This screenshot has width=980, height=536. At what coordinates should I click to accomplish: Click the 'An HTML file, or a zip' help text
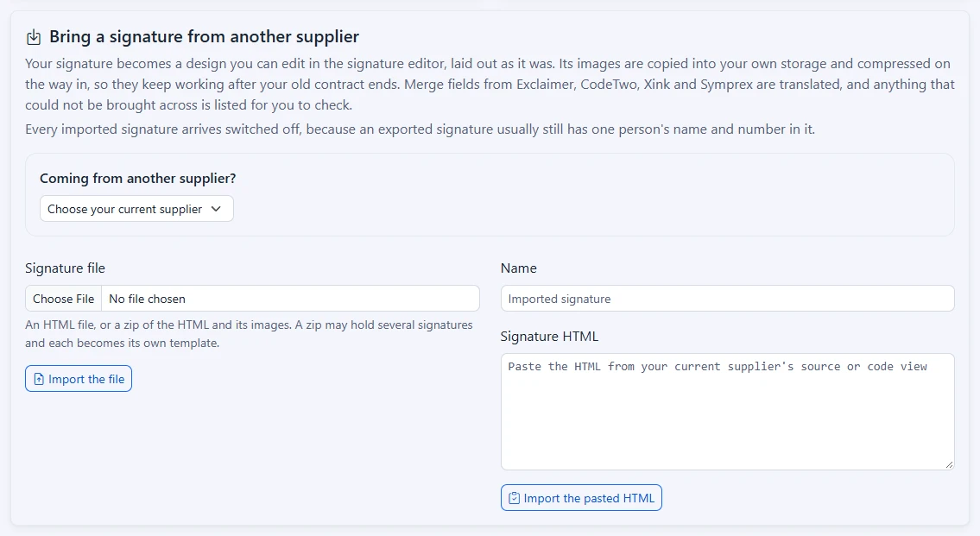[x=249, y=333]
